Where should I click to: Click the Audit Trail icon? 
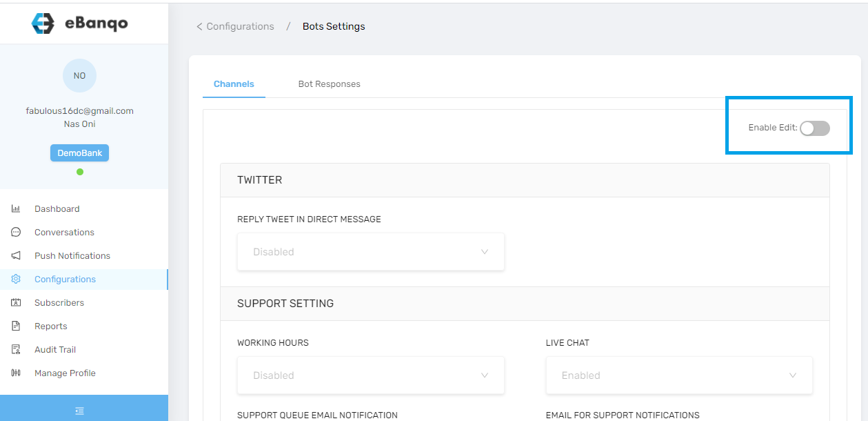pyautogui.click(x=16, y=349)
